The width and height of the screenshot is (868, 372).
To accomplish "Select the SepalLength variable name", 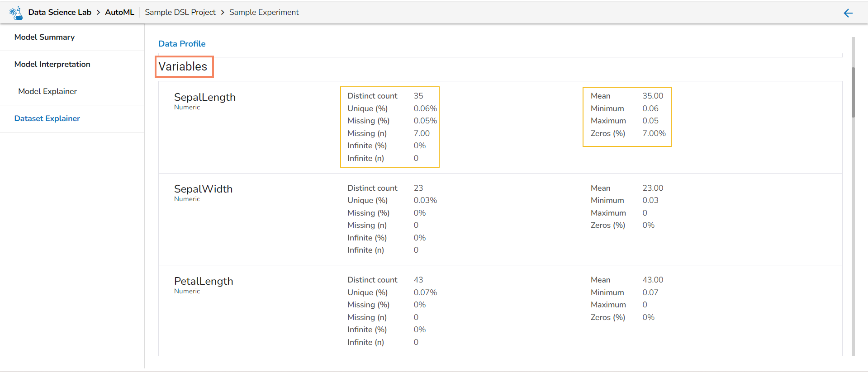I will 204,97.
